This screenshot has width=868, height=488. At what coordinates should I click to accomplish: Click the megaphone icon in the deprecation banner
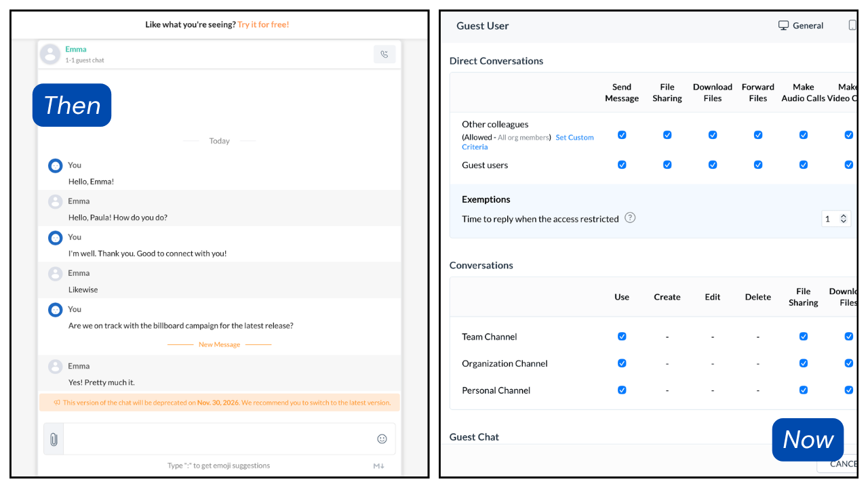click(57, 403)
